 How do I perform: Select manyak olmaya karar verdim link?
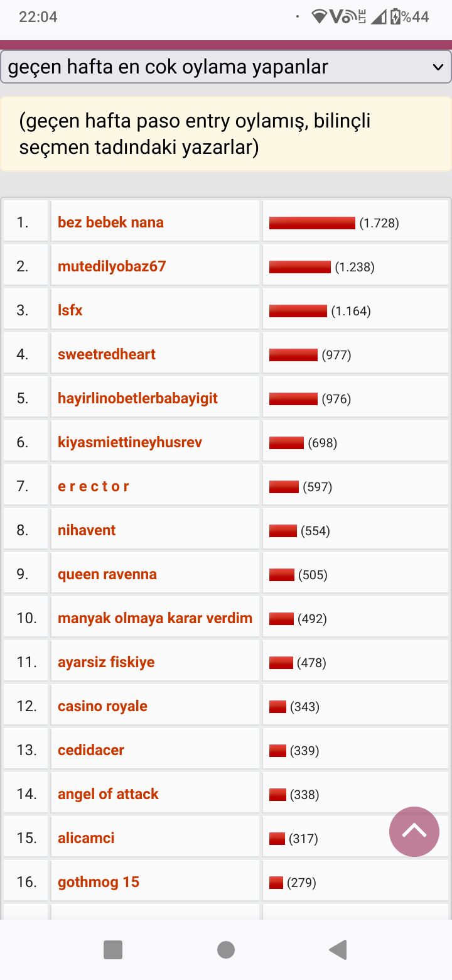click(x=155, y=618)
